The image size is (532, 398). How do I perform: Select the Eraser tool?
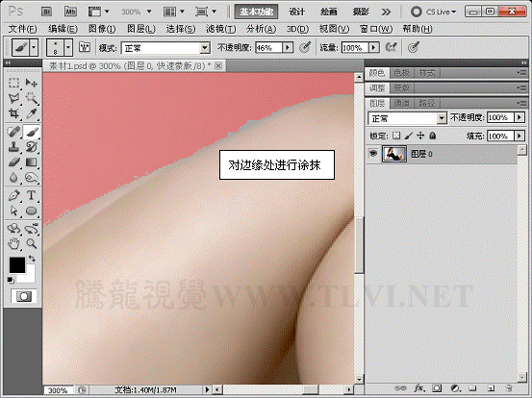pyautogui.click(x=13, y=162)
